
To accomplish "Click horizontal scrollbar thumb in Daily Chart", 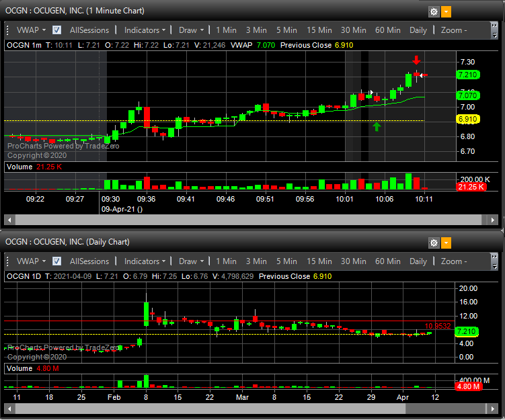I will click(x=210, y=409).
